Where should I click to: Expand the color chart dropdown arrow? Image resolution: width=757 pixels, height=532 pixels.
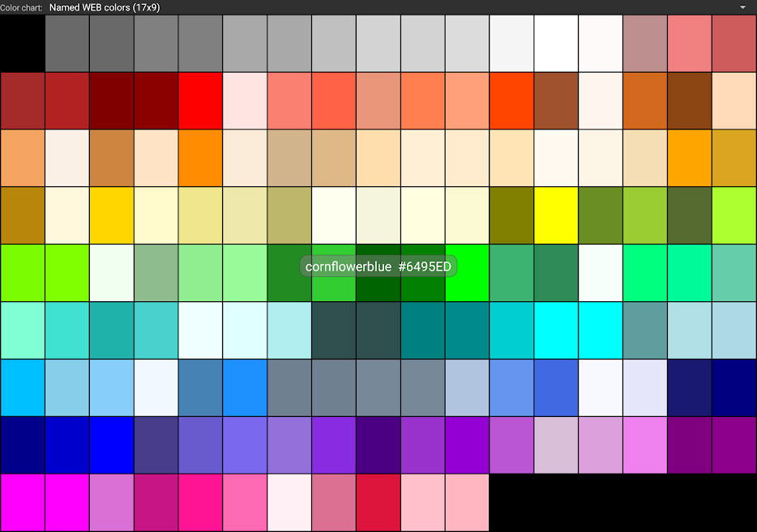742,7
